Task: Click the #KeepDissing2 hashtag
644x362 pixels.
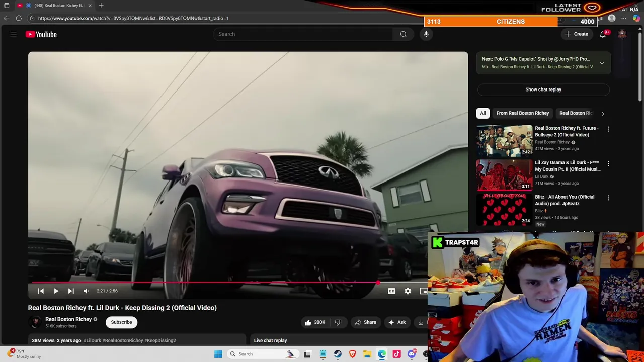Action: pyautogui.click(x=160, y=341)
